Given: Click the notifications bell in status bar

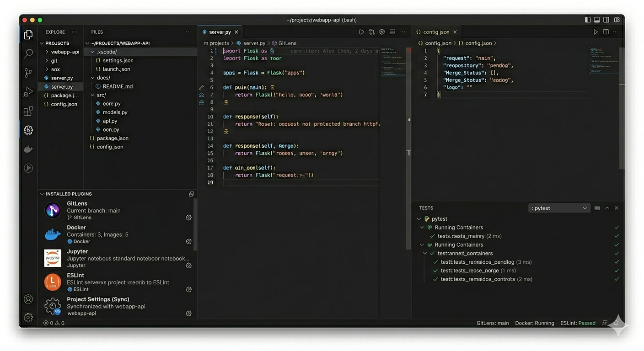Looking at the screenshot, I should click(616, 323).
